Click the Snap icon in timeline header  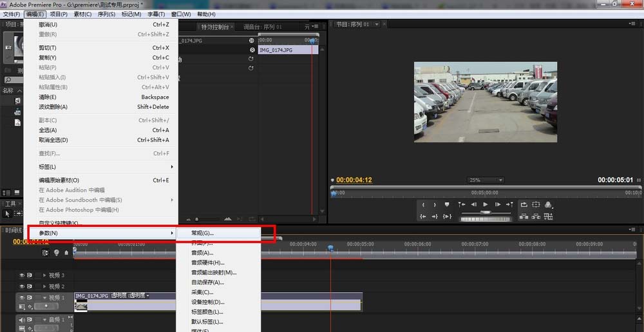45,253
